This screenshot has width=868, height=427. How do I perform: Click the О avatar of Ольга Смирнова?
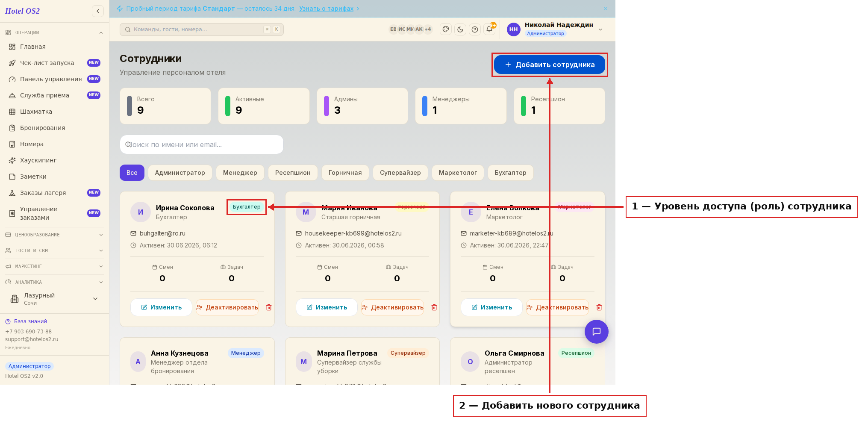coord(470,362)
